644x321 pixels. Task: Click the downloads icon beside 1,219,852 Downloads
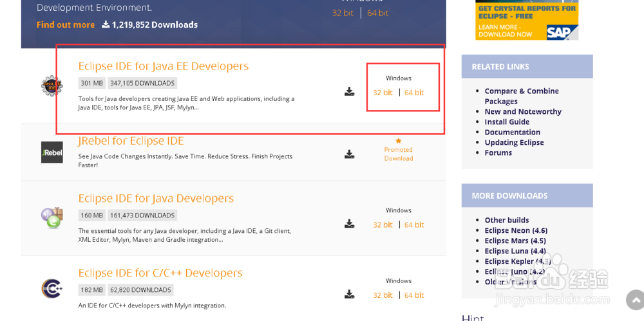(x=106, y=24)
